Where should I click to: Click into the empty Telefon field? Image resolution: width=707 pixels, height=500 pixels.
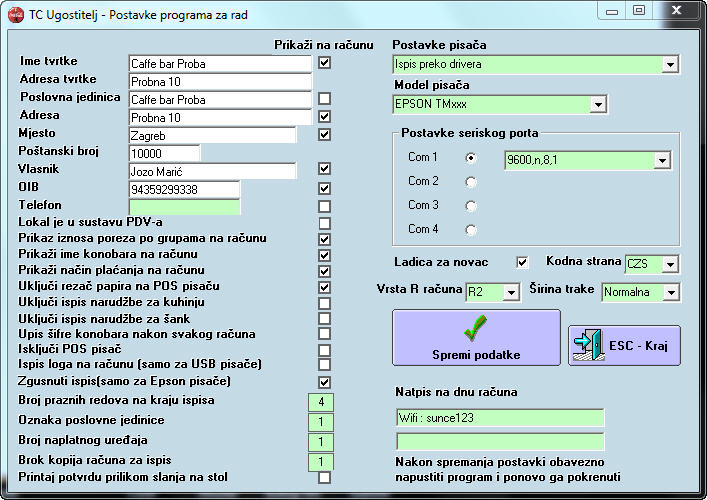pyautogui.click(x=184, y=207)
